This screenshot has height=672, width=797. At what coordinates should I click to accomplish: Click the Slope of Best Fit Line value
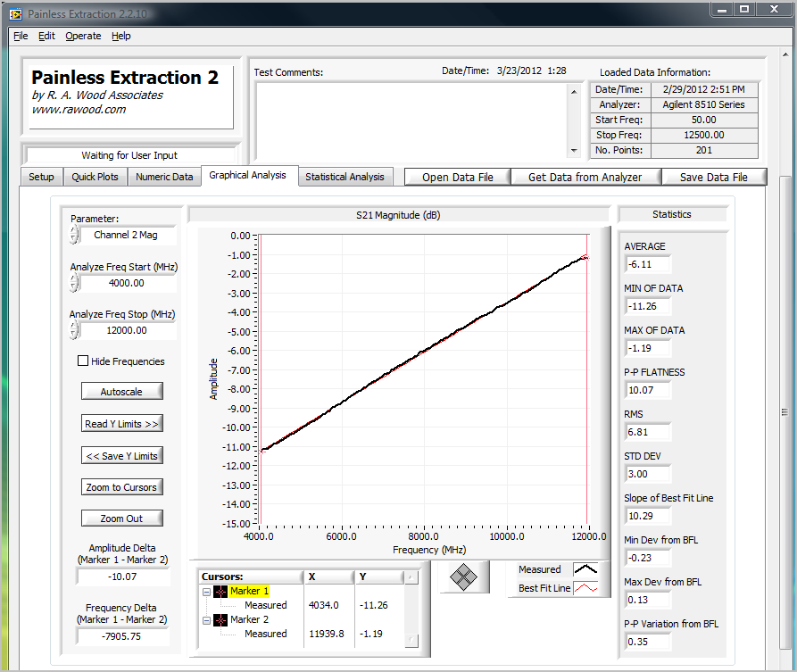coord(648,516)
